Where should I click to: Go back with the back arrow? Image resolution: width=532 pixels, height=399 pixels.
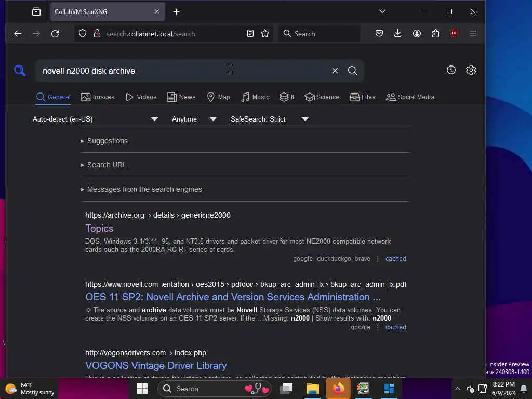(x=18, y=34)
